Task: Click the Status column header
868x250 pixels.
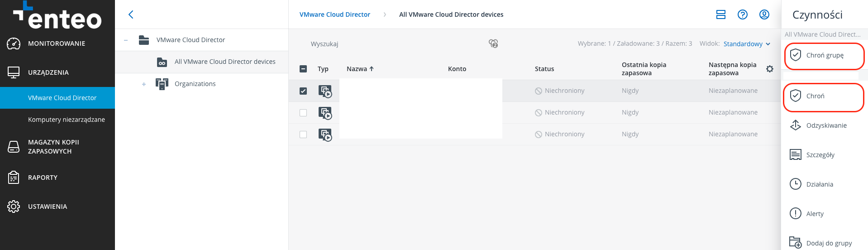Action: tap(544, 69)
